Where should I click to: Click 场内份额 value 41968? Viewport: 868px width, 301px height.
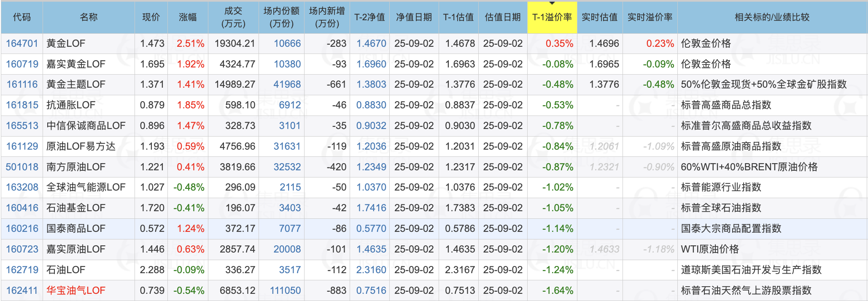[x=287, y=84]
